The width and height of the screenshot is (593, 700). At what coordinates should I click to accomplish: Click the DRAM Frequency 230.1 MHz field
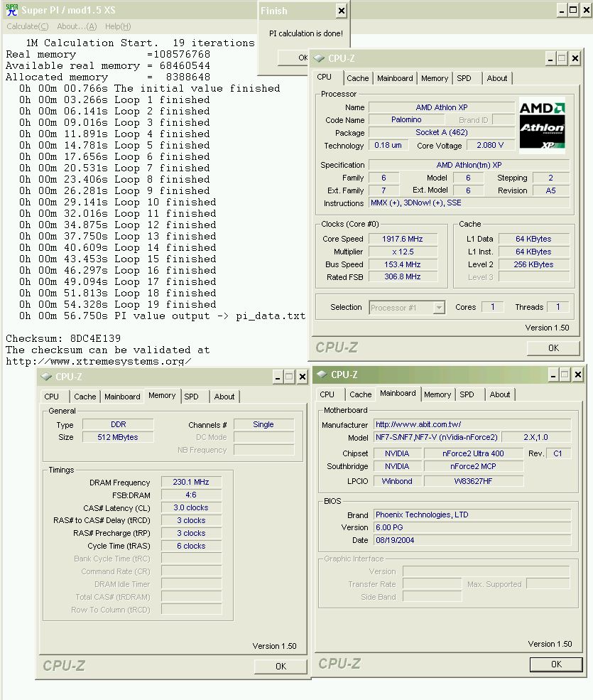[191, 482]
